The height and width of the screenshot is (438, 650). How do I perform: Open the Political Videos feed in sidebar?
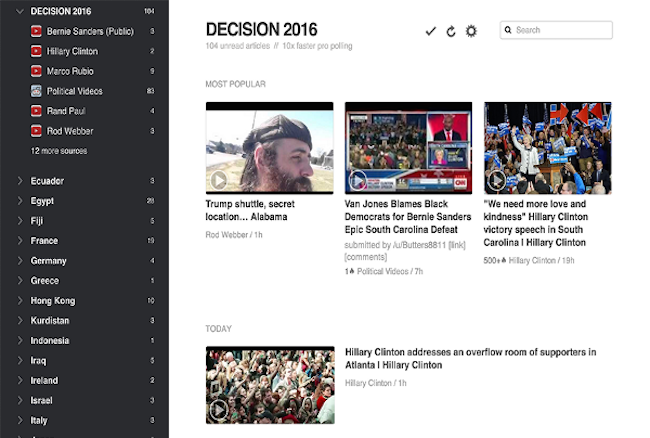74,91
